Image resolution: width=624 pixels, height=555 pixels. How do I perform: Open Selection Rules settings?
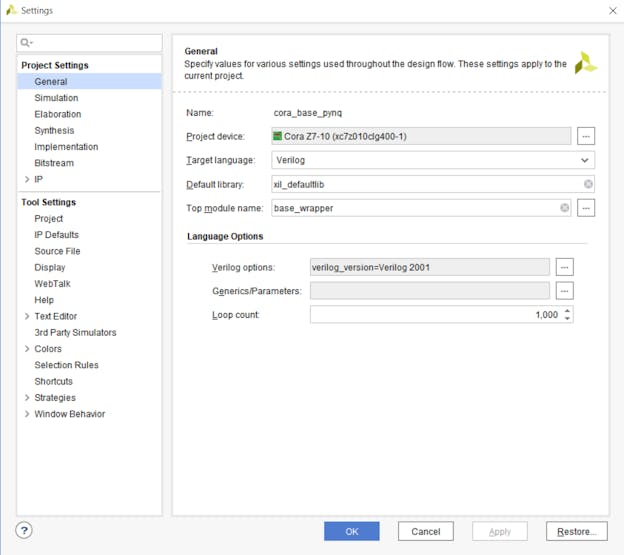(66, 365)
